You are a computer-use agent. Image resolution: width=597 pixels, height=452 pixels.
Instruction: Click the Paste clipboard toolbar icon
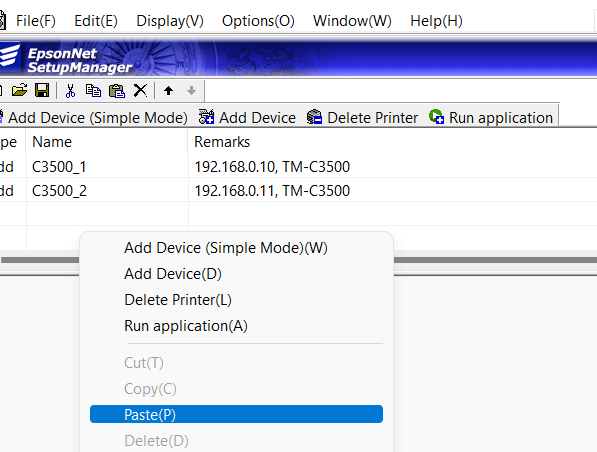tap(117, 91)
